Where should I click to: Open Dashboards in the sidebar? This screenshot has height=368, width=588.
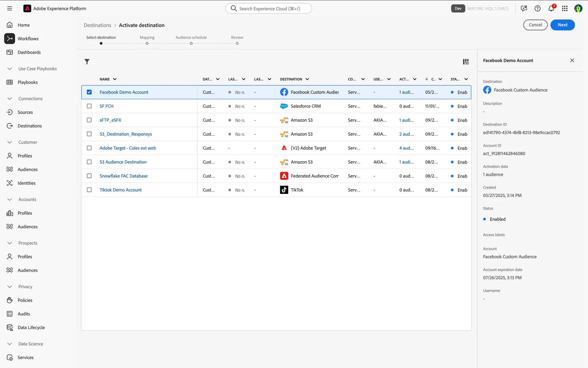pos(29,52)
